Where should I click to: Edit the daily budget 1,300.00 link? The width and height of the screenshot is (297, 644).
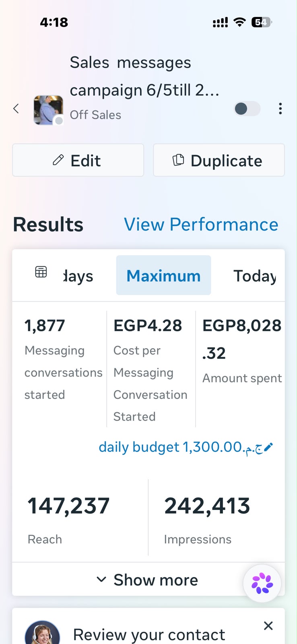[x=181, y=447]
